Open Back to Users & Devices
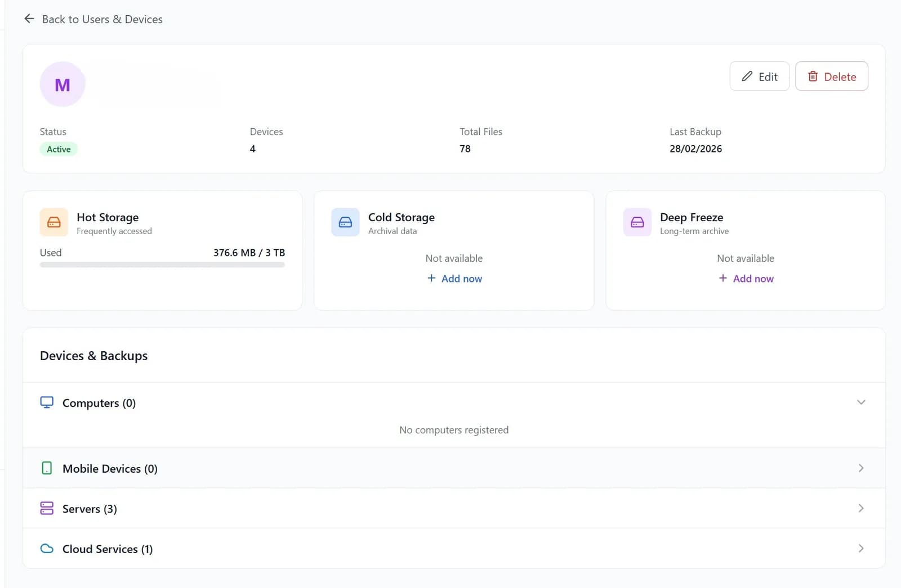901x588 pixels. (x=102, y=19)
